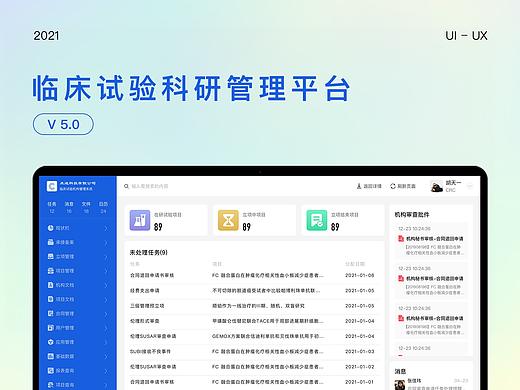Click the icon next to 项目文档
Screen dimensions: 520x390
pos(50,299)
